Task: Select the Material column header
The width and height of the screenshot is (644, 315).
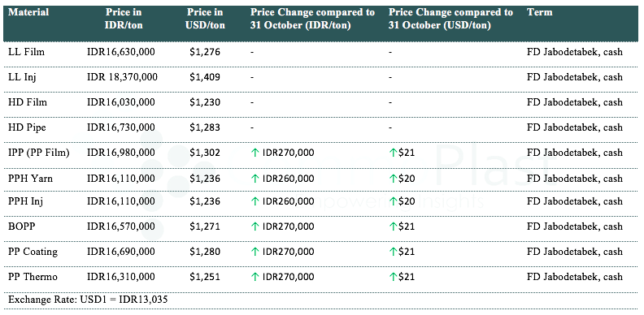Action: tap(28, 12)
